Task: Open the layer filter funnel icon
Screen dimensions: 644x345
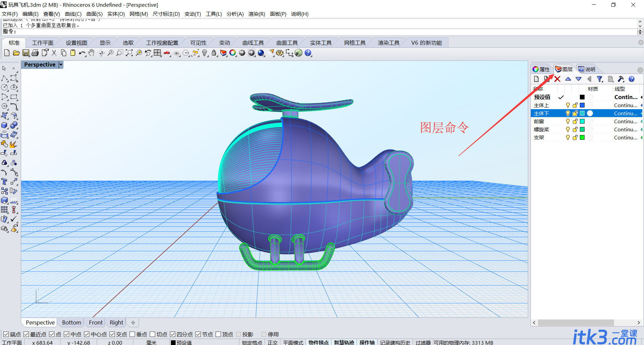Action: coord(600,79)
